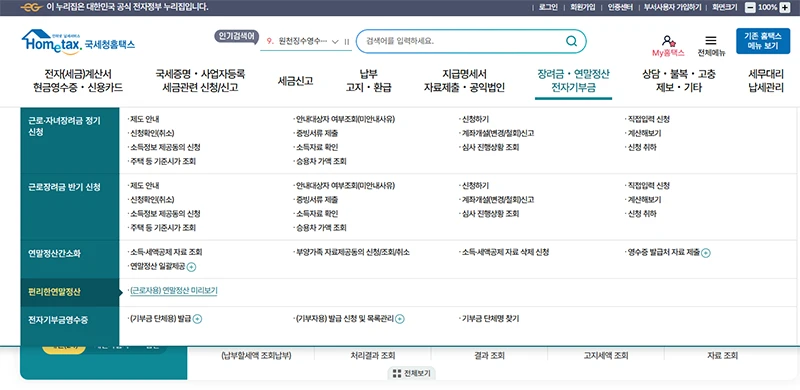Open 상담·불복·고충 제보·기타 menu

679,81
